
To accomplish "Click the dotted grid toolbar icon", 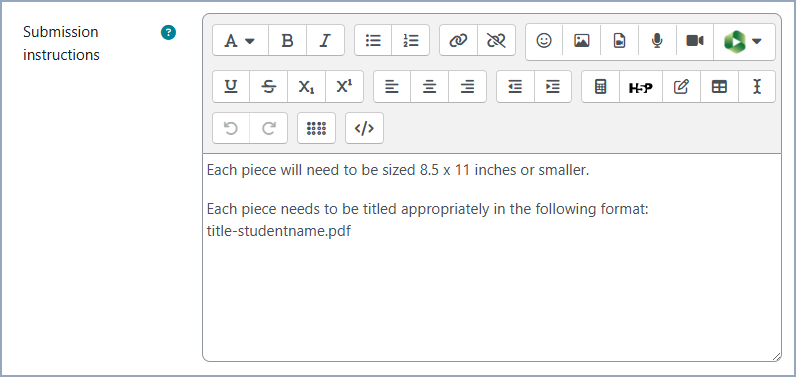I will [x=316, y=128].
